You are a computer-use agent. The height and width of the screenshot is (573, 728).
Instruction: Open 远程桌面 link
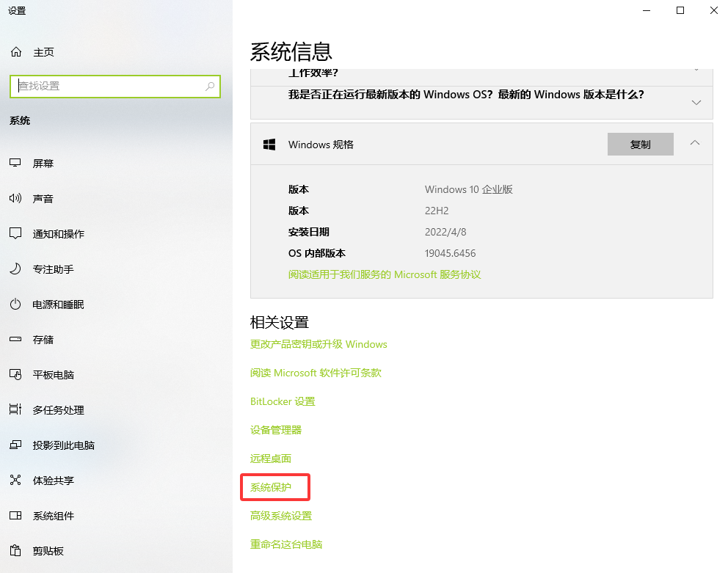tap(271, 459)
